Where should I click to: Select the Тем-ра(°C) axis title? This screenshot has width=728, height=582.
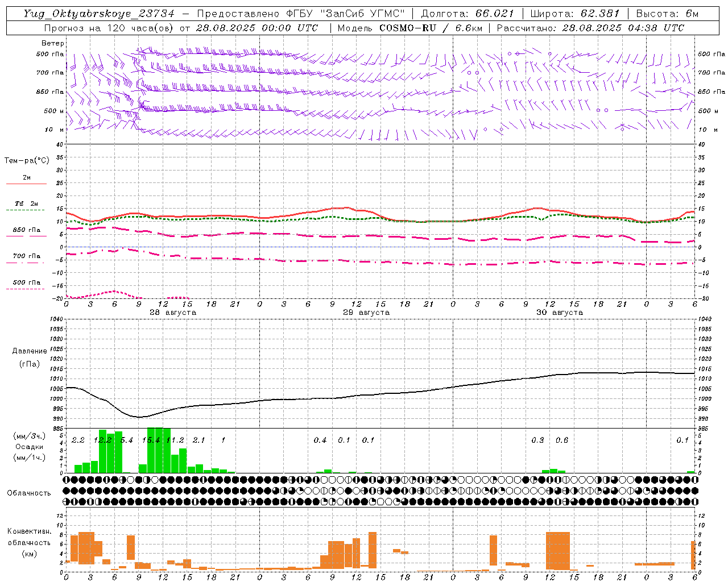[x=27, y=161]
